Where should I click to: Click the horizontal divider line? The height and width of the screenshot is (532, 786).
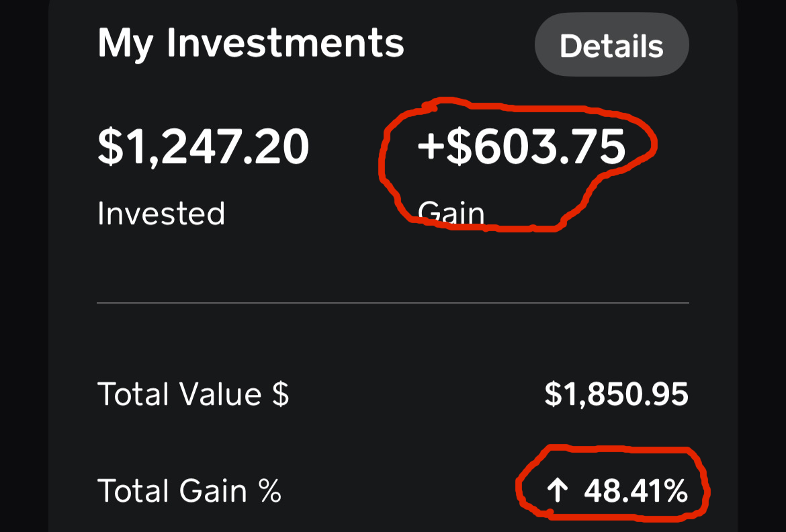(393, 303)
